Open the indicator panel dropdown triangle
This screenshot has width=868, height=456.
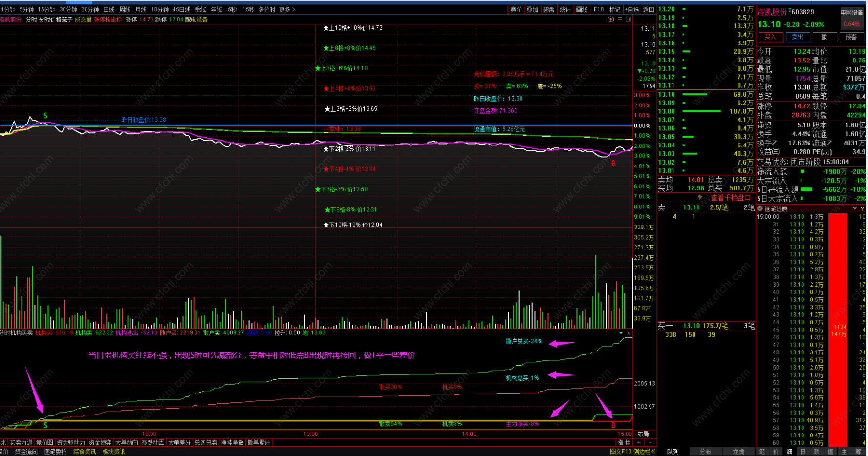tap(621, 333)
